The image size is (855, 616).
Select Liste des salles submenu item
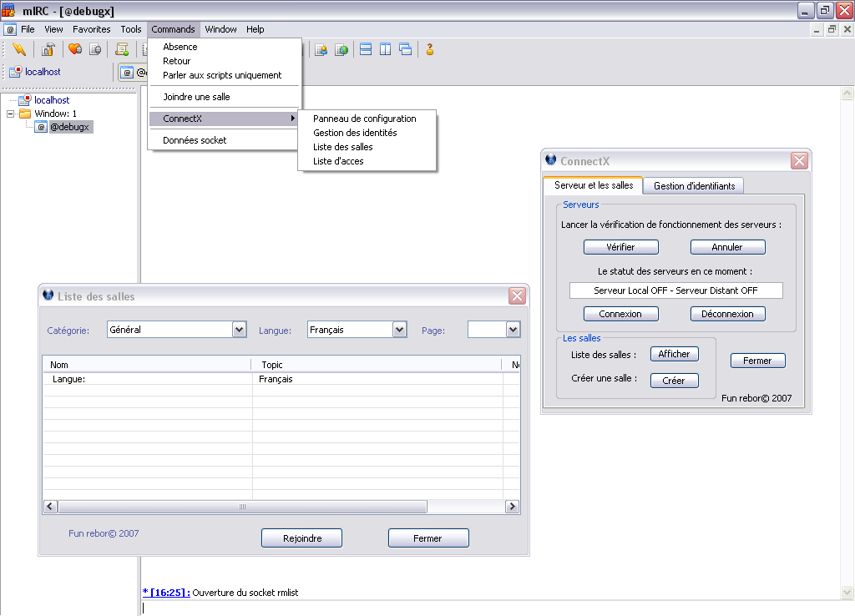(x=367, y=147)
